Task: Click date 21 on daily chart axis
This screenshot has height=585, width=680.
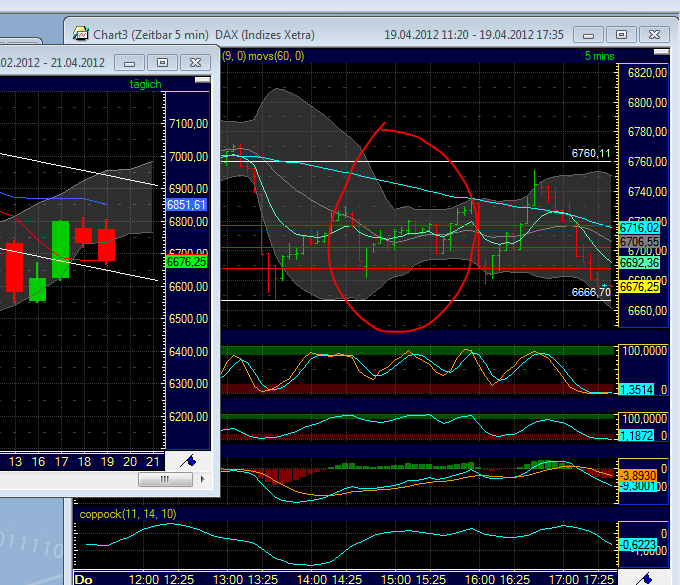Action: click(153, 462)
